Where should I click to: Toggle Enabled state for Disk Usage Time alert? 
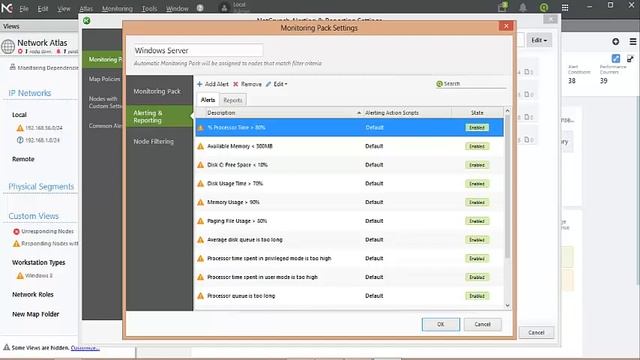point(477,184)
